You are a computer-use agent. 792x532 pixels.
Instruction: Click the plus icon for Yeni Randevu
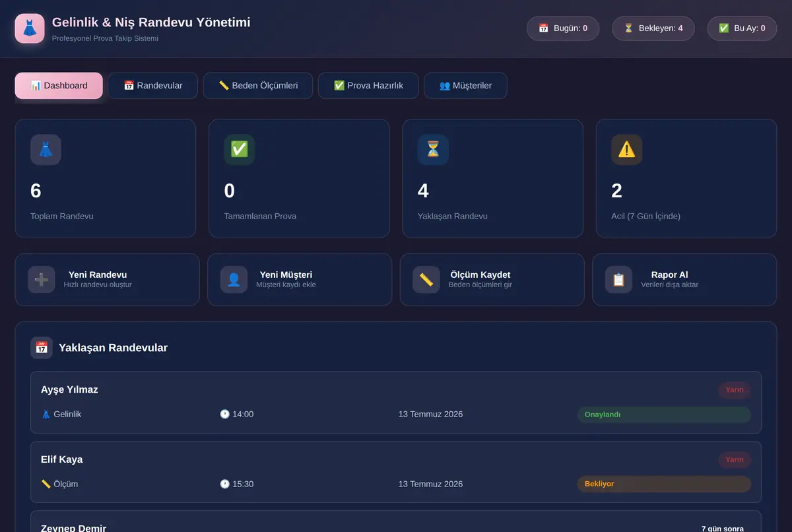tap(42, 280)
